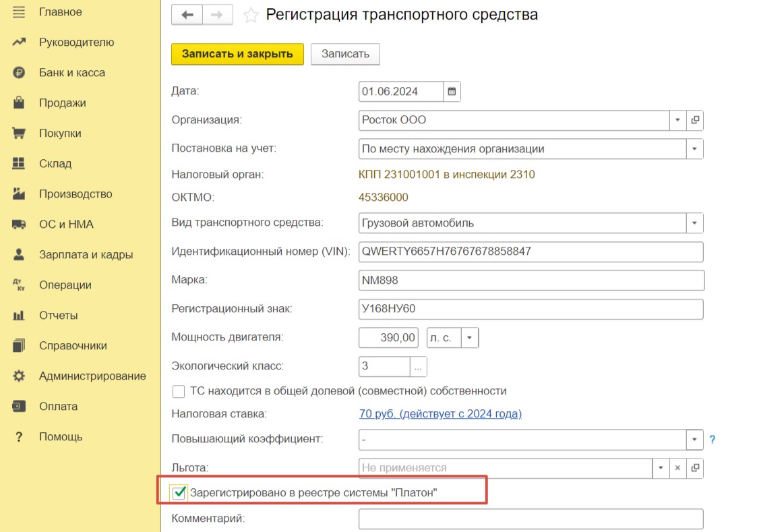Expand the Вид транспортного средства dropdown

point(695,223)
